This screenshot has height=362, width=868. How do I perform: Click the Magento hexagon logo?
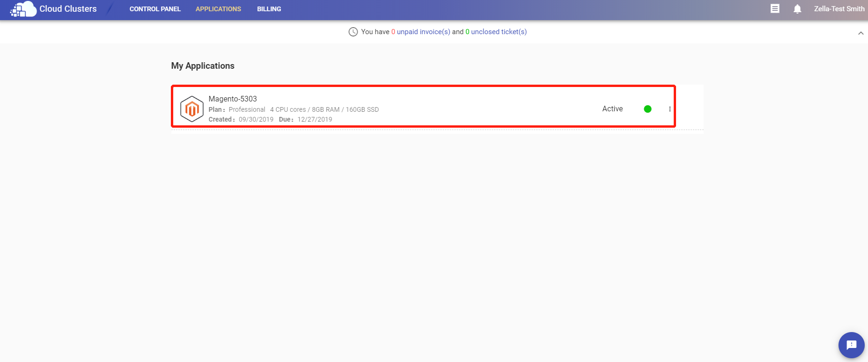click(192, 109)
